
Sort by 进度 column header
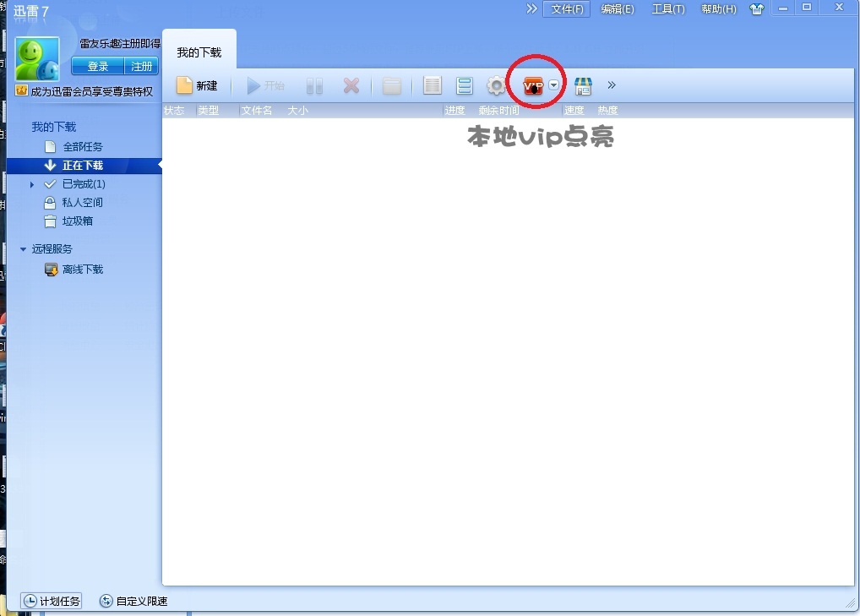coord(454,111)
